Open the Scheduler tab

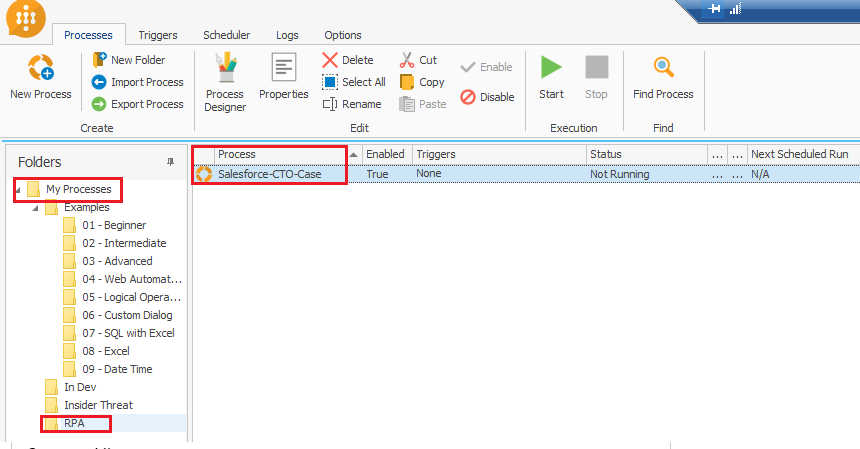click(226, 35)
